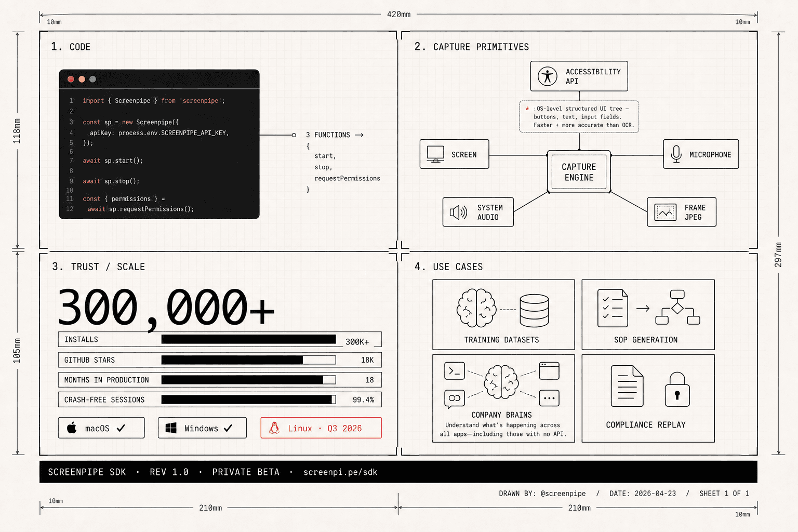Click the frame JPEG image icon
Screen dimensions: 798x532
[666, 212]
